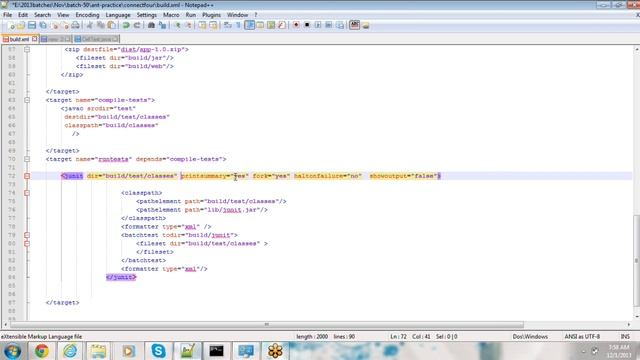This screenshot has width=640, height=360.
Task: Click 'ANSI as UTF-8' in status bar
Action: [582, 337]
